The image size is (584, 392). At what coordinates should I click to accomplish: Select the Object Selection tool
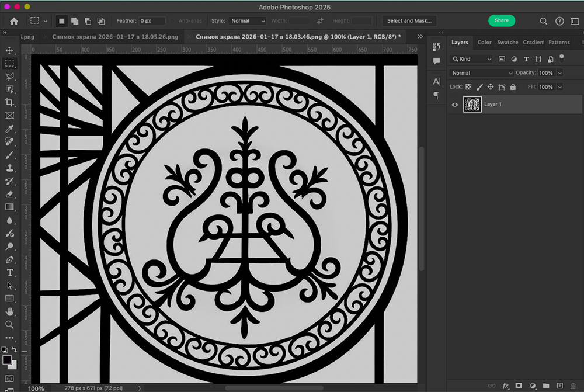9,89
